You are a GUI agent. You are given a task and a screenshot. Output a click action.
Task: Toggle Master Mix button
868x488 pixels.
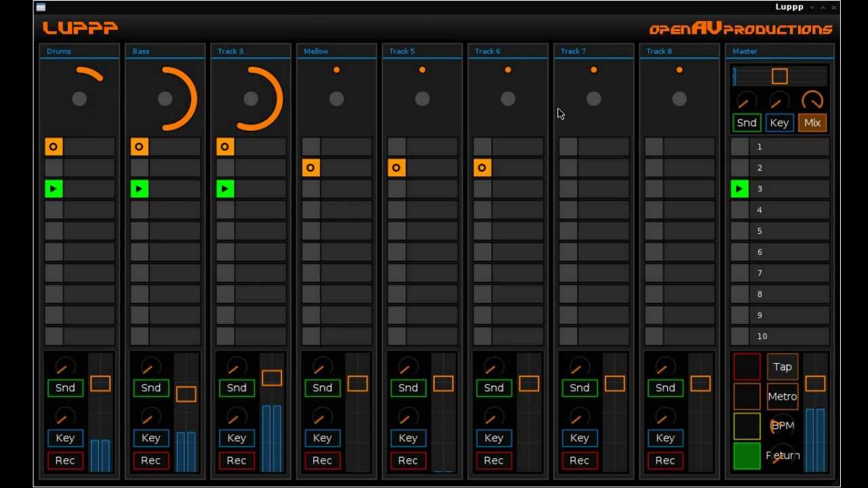812,123
